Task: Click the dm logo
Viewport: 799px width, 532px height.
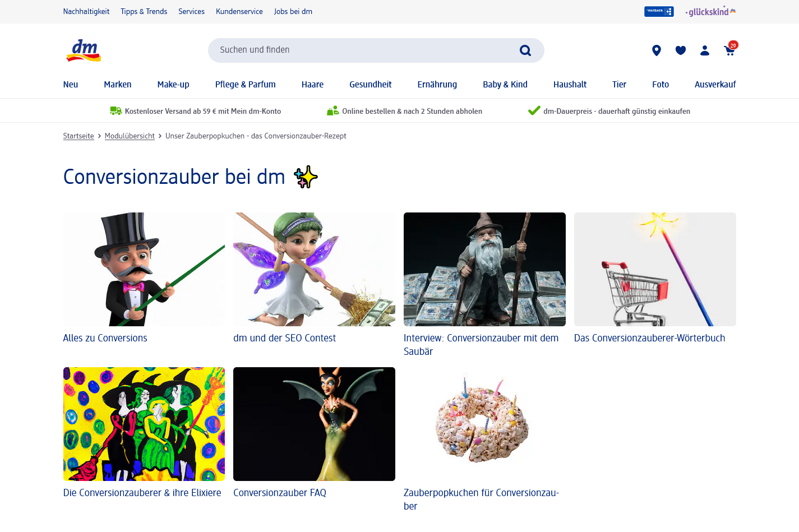Action: tap(84, 50)
